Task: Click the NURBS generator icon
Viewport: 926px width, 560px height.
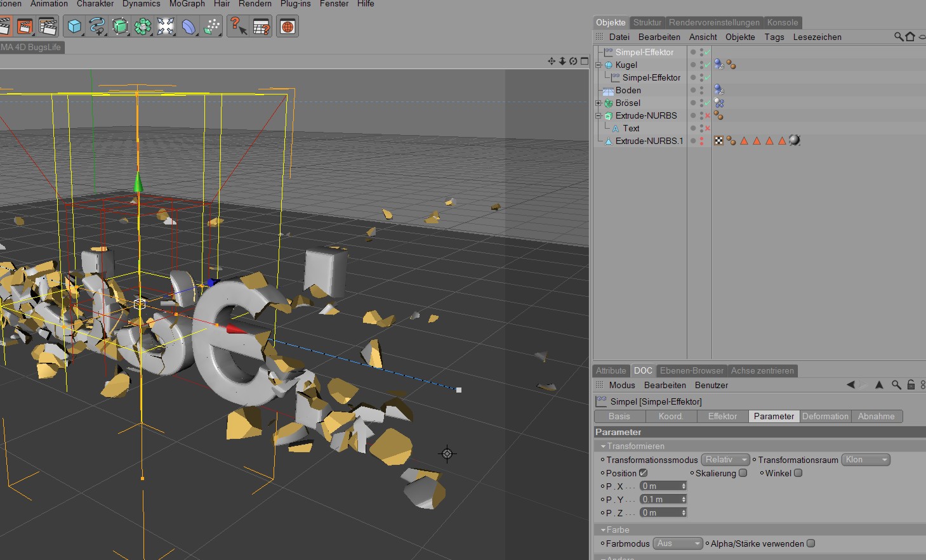Action: coord(120,27)
